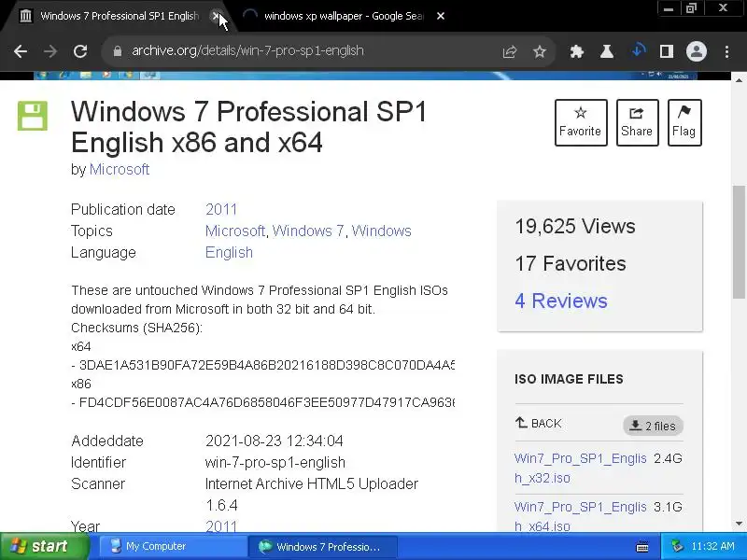
Task: Open the Chrome profile avatar
Action: [x=696, y=51]
